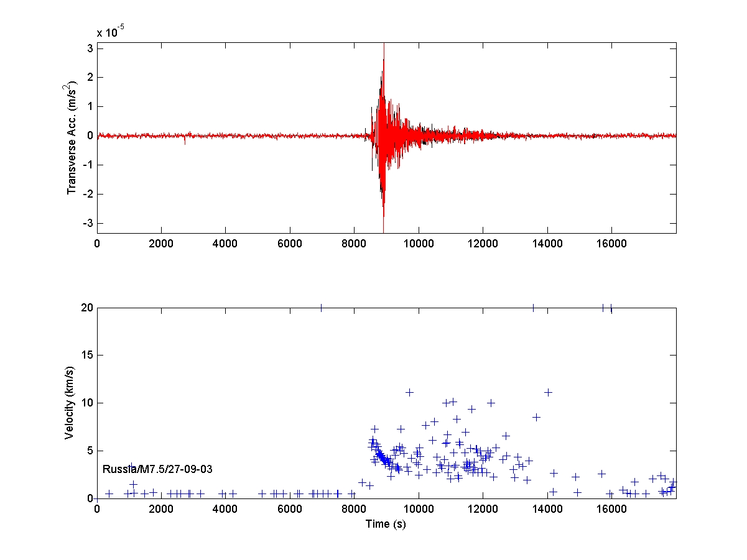Select the 16000 tick label on lower plot

coord(610,509)
